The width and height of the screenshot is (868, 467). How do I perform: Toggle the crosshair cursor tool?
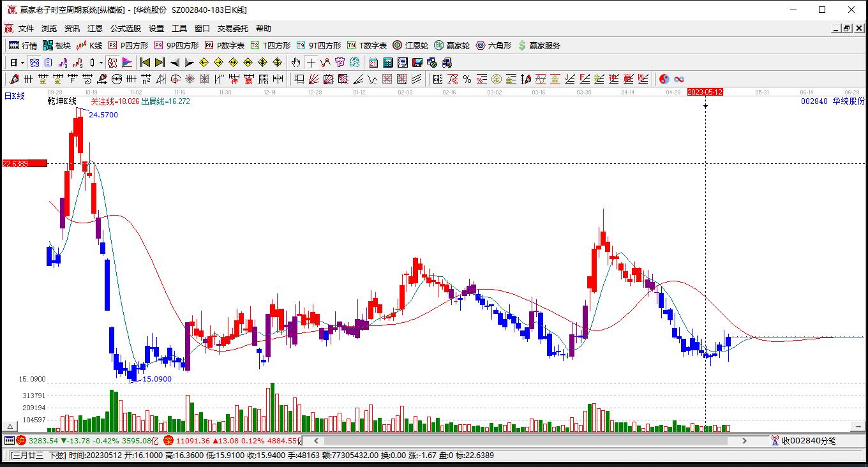(x=310, y=63)
